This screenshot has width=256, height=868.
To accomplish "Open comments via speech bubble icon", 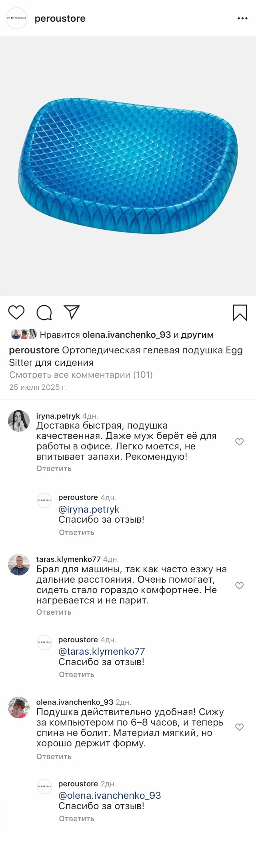I will pyautogui.click(x=44, y=313).
